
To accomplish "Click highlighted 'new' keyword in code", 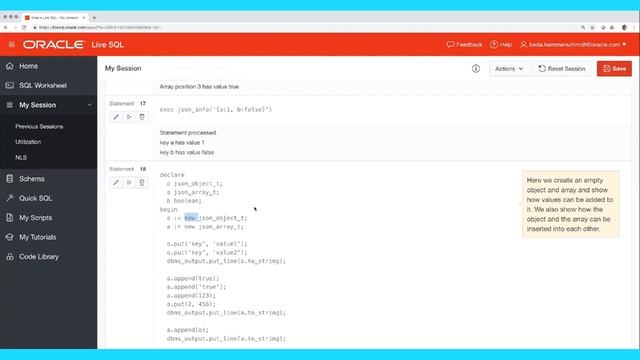I will (x=191, y=218).
